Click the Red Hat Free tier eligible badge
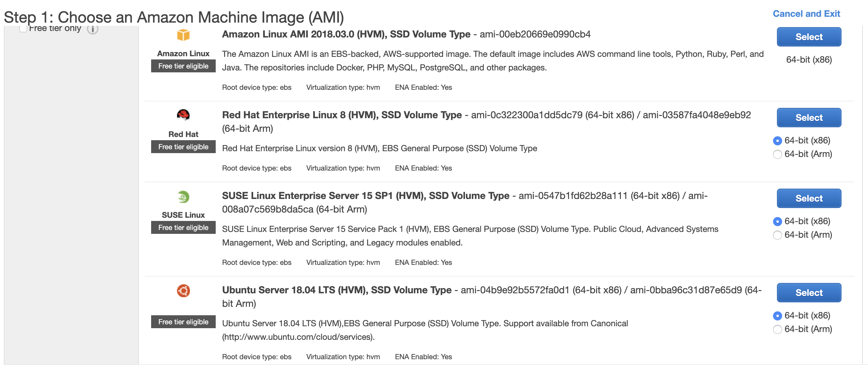Image resolution: width=868 pixels, height=365 pixels. pyautogui.click(x=183, y=147)
